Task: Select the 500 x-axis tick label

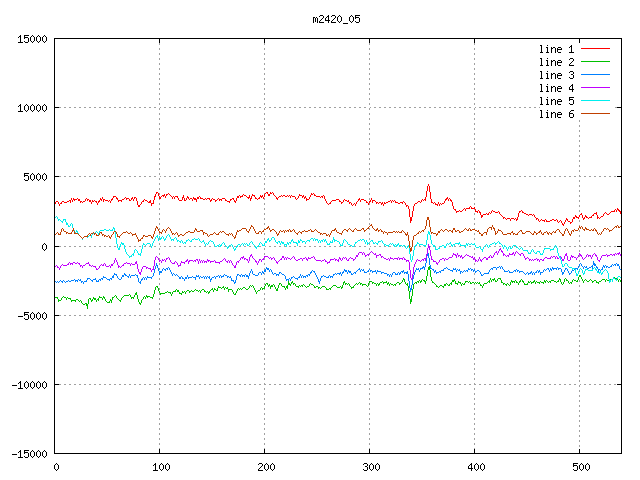Action: [x=580, y=467]
